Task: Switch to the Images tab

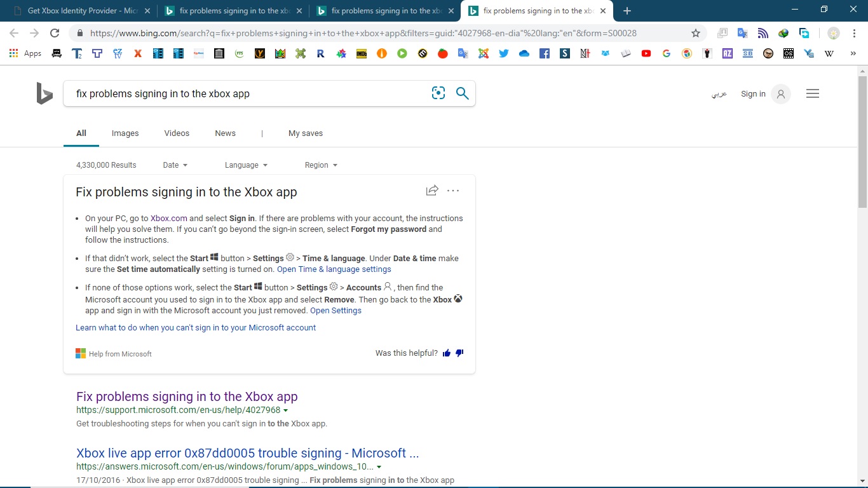Action: coord(125,133)
